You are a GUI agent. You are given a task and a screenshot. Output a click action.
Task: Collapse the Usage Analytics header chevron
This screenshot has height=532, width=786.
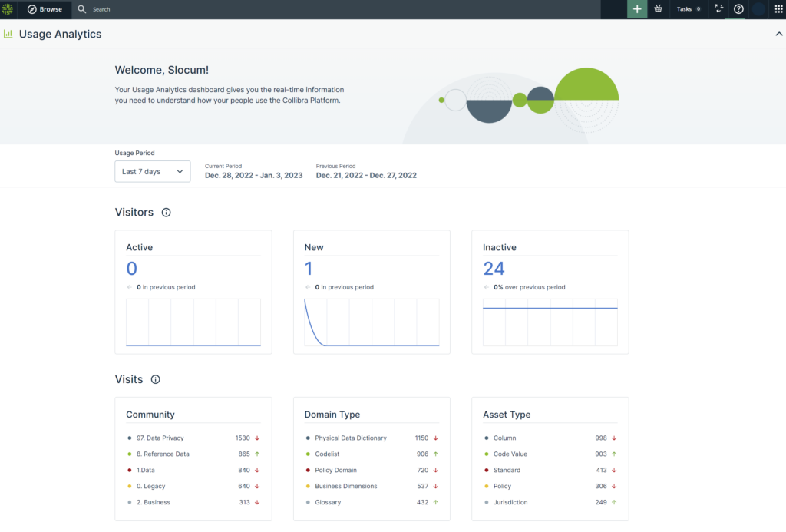pyautogui.click(x=778, y=34)
